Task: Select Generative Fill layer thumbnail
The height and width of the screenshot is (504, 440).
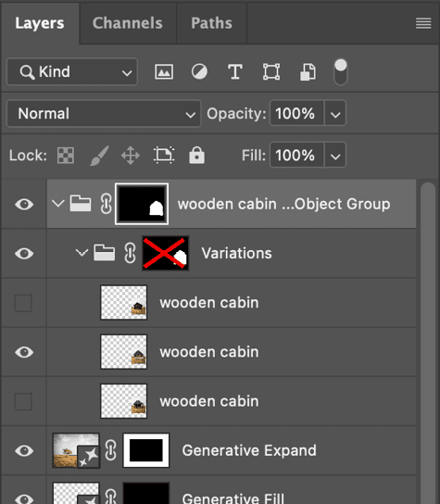Action: tap(76, 493)
